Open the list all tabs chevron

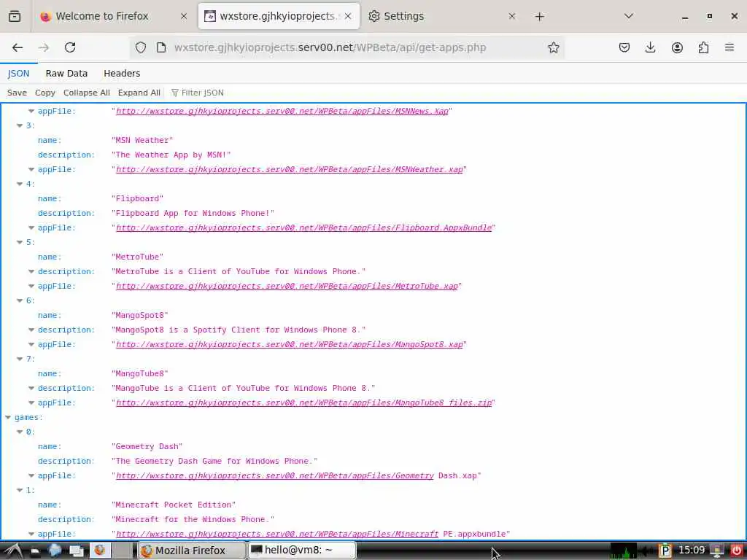click(x=629, y=16)
